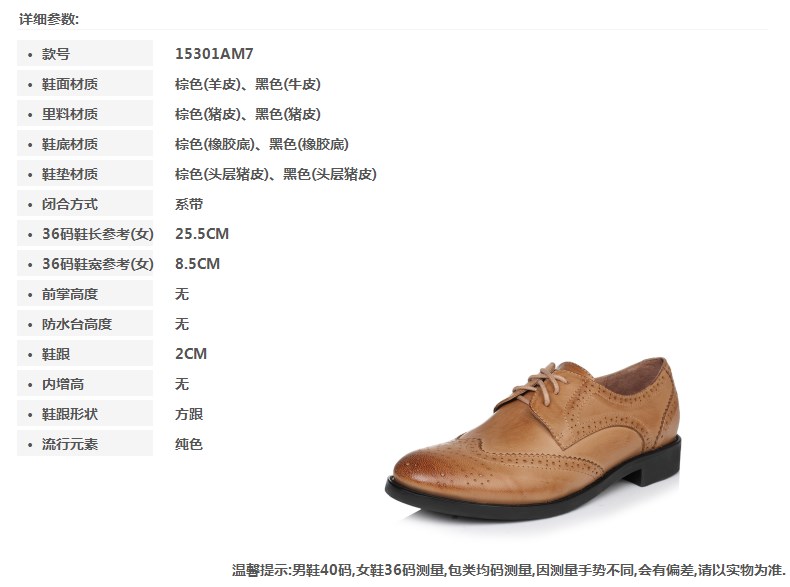Select the 防水台高度 label
This screenshot has height=587, width=790.
pyautogui.click(x=77, y=323)
